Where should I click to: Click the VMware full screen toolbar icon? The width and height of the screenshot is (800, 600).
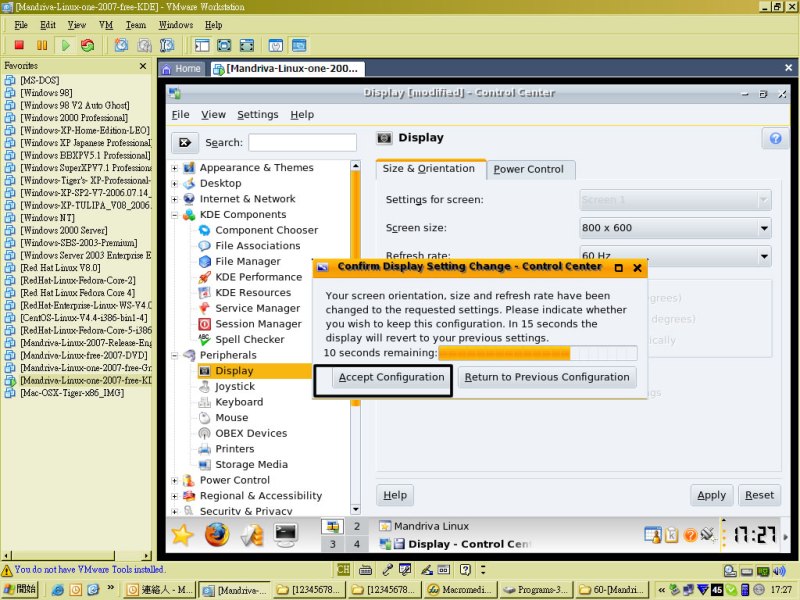224,45
